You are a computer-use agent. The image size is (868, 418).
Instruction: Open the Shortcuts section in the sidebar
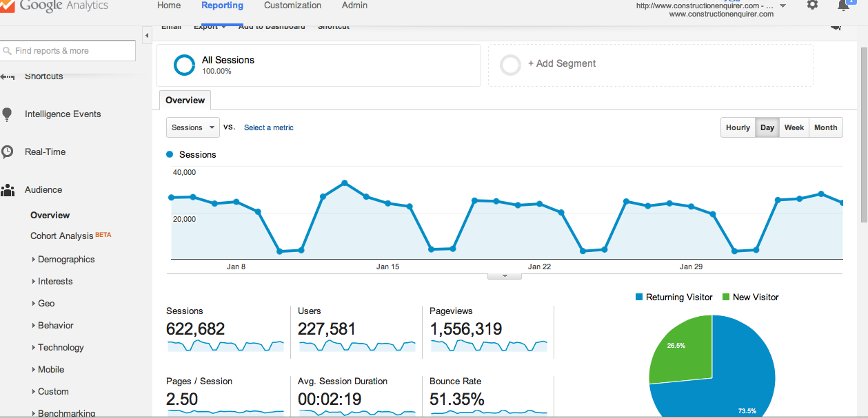[43, 76]
